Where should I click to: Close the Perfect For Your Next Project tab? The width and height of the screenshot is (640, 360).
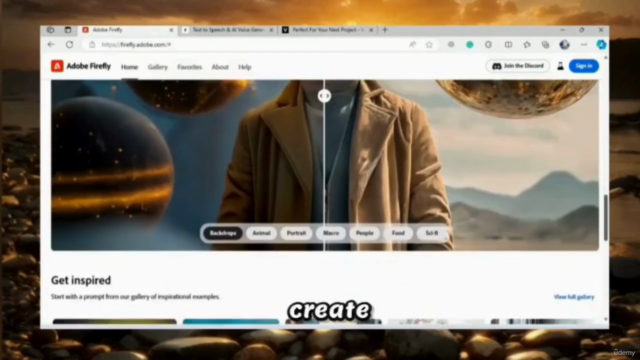click(371, 30)
